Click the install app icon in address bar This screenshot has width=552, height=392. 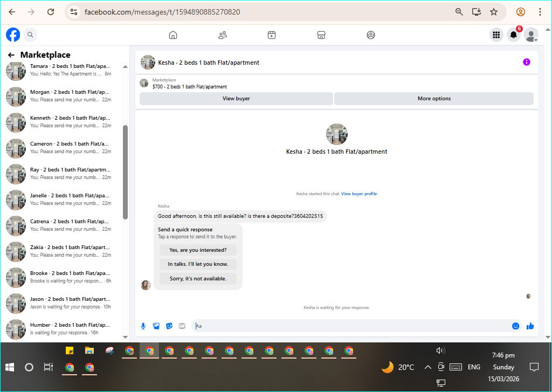point(477,12)
